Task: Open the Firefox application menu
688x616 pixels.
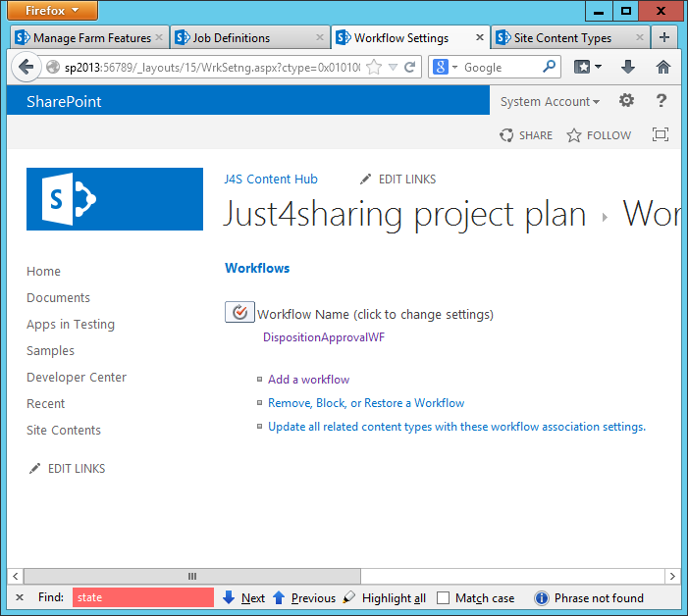Action: (52, 10)
